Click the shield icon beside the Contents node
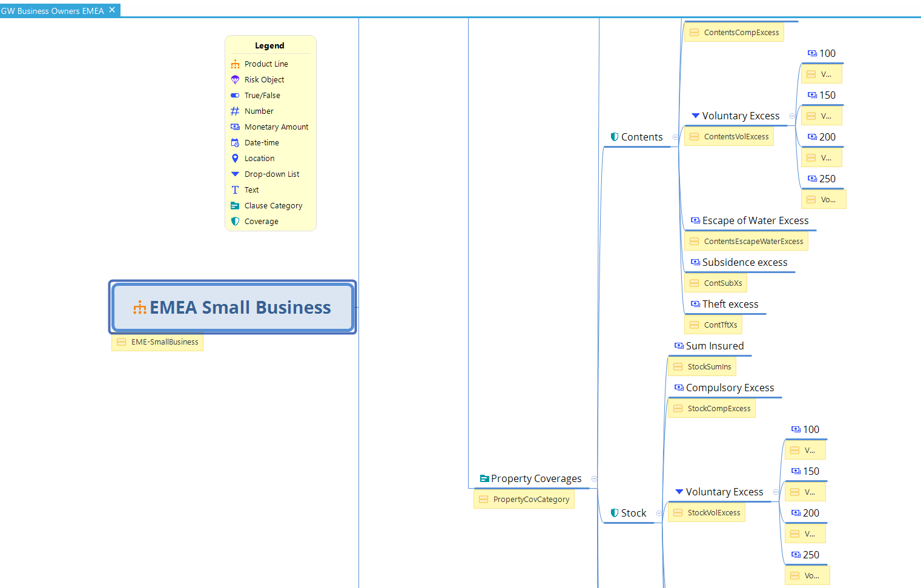The width and height of the screenshot is (921, 588). pyautogui.click(x=615, y=137)
